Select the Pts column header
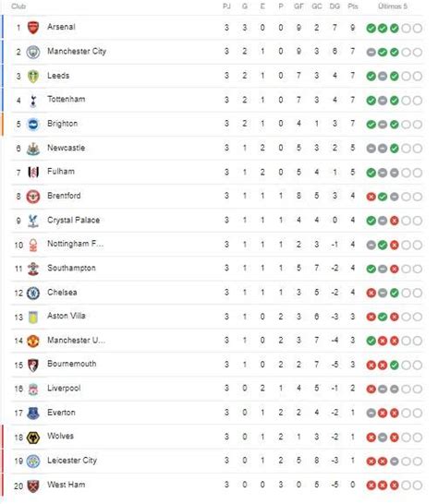The image size is (438, 504). 353,6
